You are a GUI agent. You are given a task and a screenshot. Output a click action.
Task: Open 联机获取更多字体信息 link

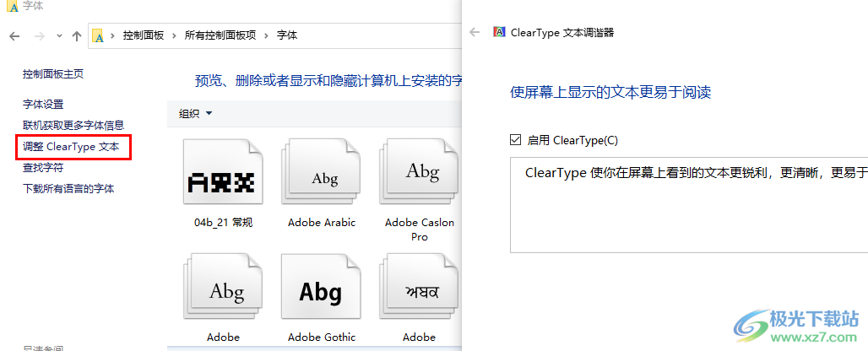click(x=73, y=125)
